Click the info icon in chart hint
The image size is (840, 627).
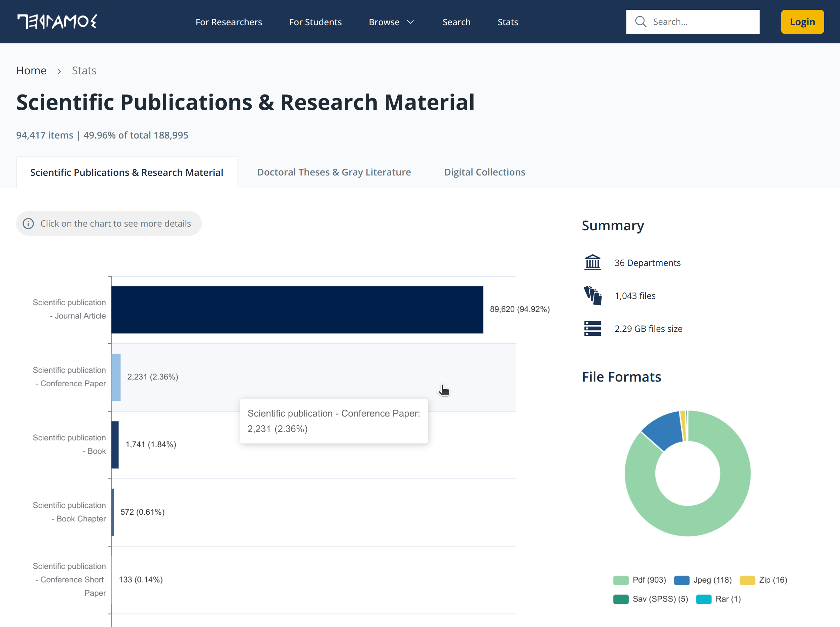pos(28,224)
